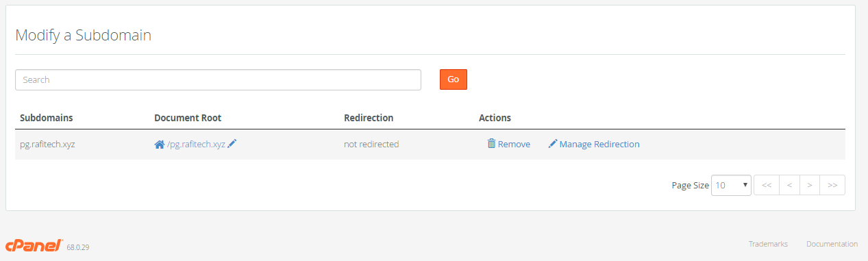Open the Page Size dropdown
Viewport: 868px width, 261px height.
click(731, 185)
